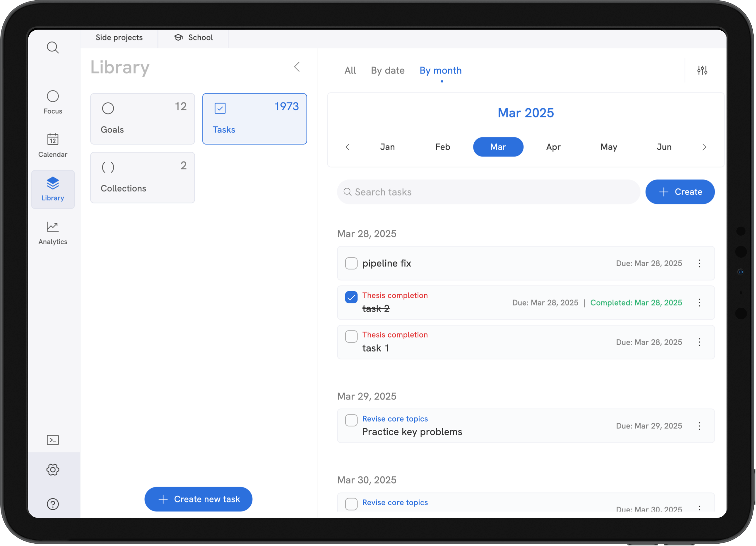
Task: Click the Search tasks input field
Action: [488, 192]
